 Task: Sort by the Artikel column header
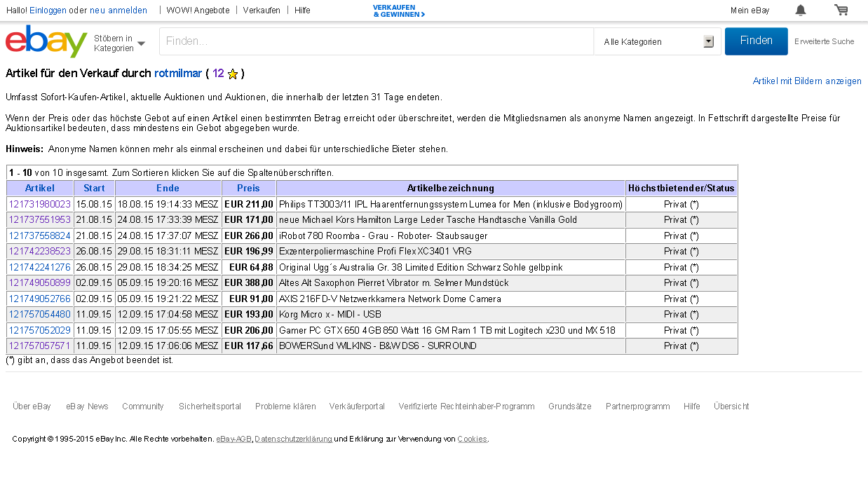40,188
